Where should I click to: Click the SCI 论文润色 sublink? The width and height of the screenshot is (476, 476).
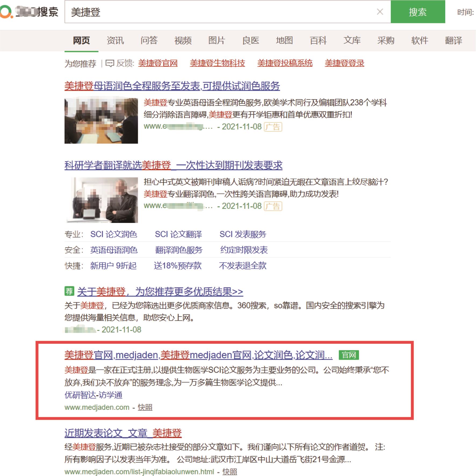click(x=114, y=234)
